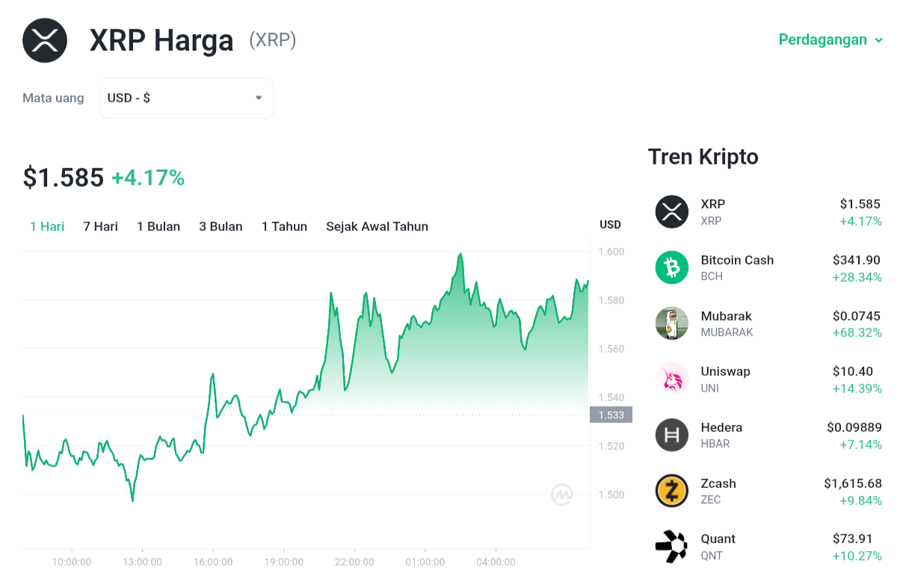912x588 pixels.
Task: Switch to the 7 Hari timeframe
Action: [100, 226]
